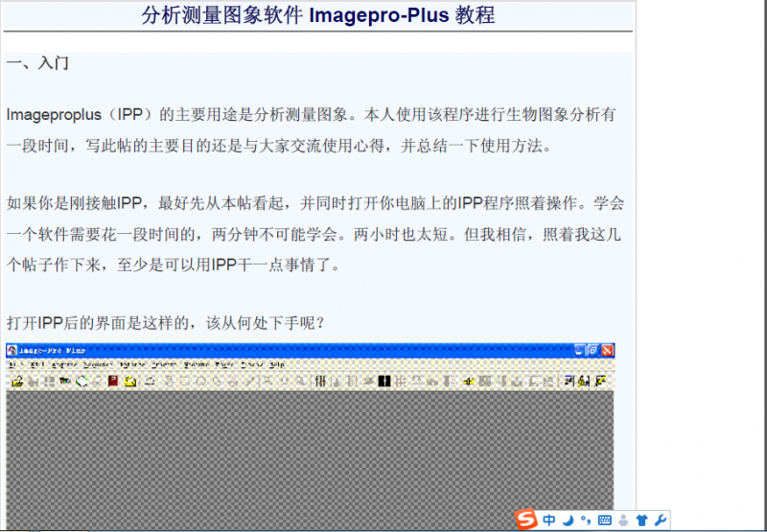Open the soft keyboard from the IME bar
767x532 pixels.
click(604, 520)
